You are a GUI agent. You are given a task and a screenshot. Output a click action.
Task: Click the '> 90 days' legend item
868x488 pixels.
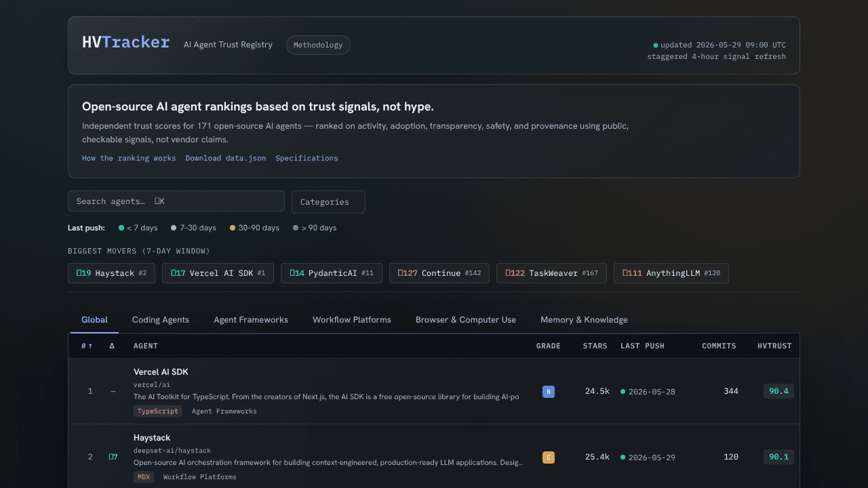pos(315,228)
